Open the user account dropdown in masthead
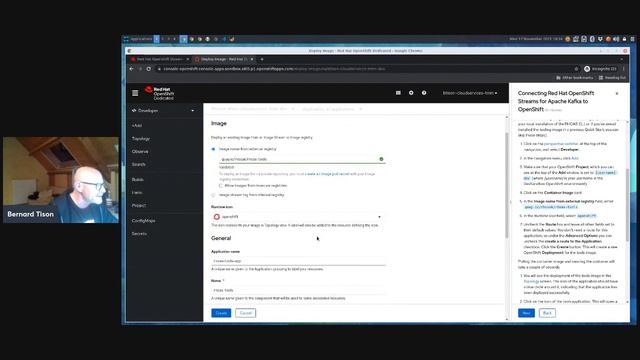 [470, 93]
